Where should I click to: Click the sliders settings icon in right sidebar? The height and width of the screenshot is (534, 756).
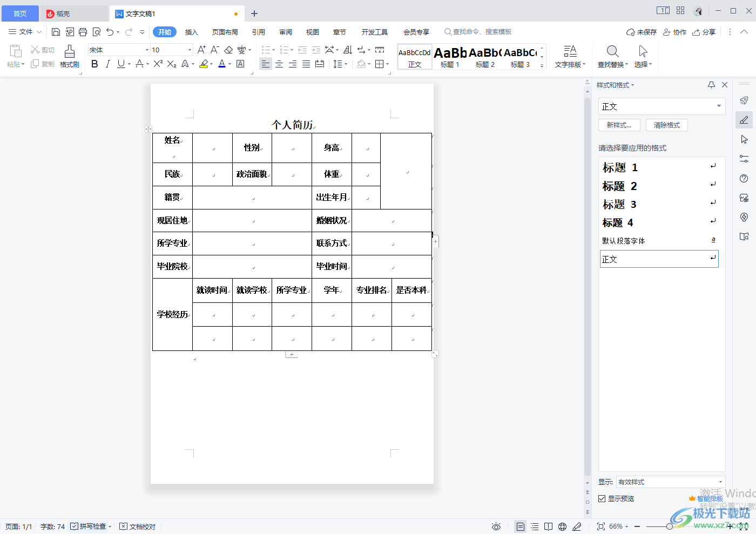744,159
